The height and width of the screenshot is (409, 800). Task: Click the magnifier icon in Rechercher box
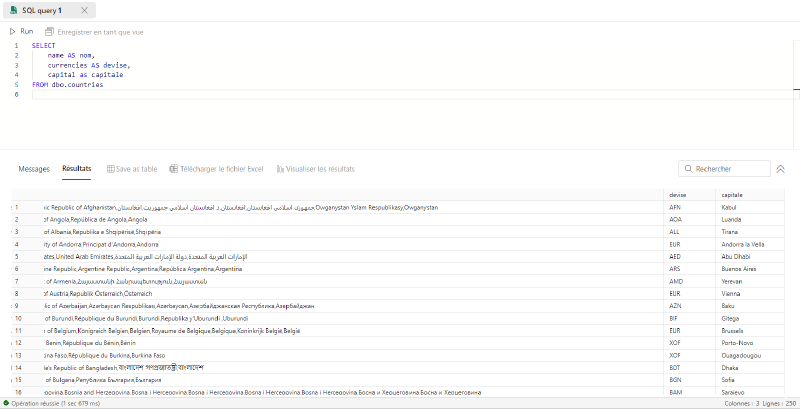click(x=688, y=169)
